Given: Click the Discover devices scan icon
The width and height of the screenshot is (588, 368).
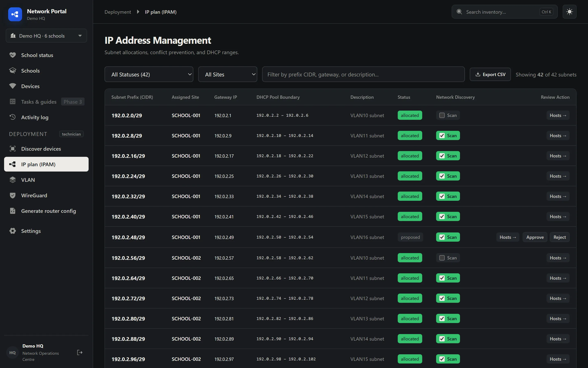Looking at the screenshot, I should pos(13,149).
